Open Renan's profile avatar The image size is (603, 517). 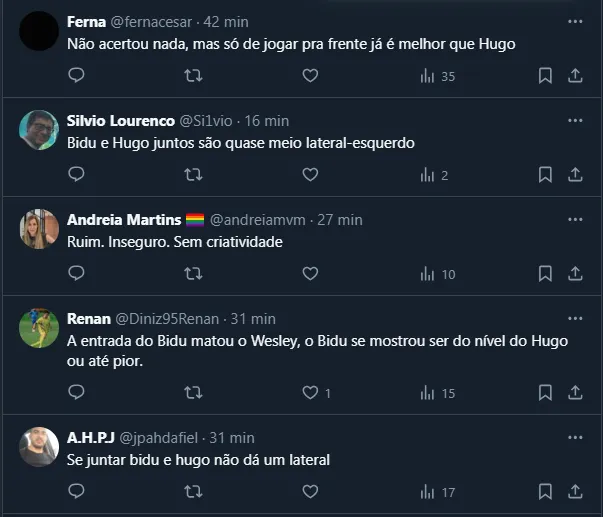[x=39, y=328]
